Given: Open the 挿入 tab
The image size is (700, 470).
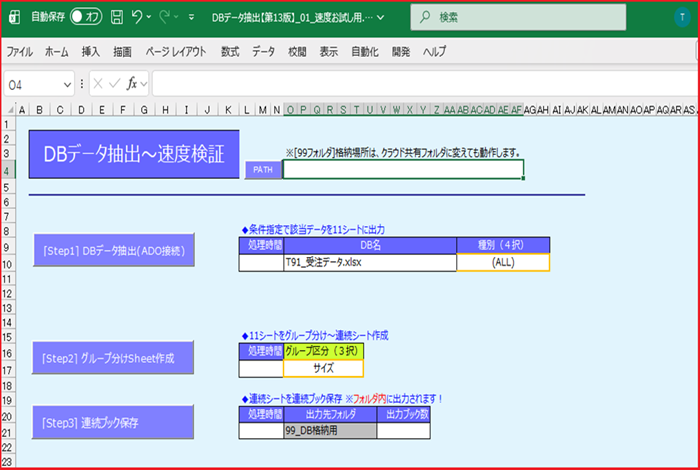Looking at the screenshot, I should tap(91, 52).
